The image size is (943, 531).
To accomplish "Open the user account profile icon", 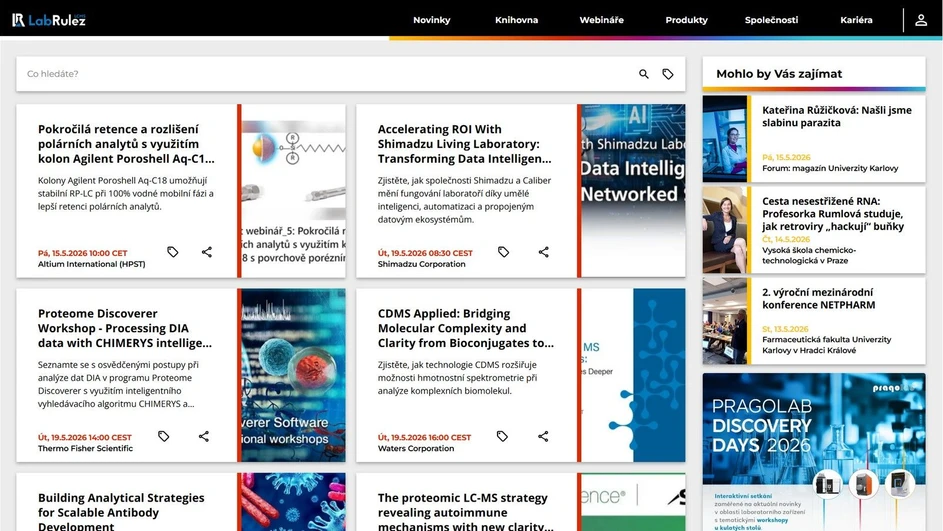I will (921, 20).
